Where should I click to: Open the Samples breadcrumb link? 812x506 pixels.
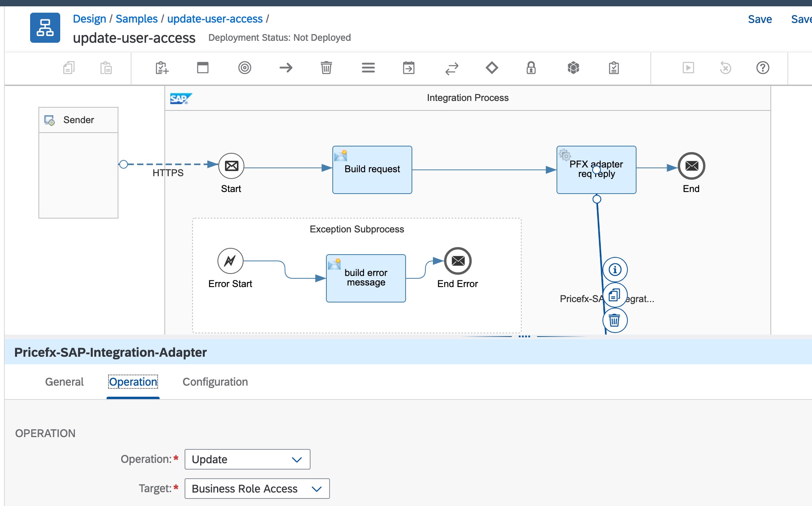[136, 19]
